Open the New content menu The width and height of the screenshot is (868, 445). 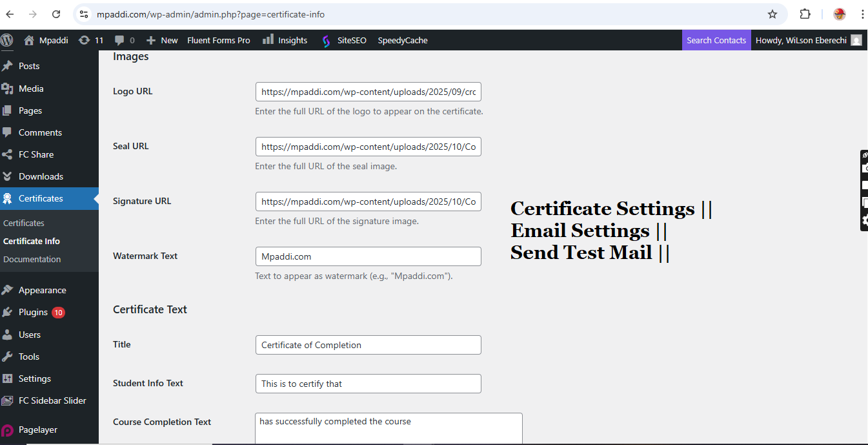click(x=162, y=40)
